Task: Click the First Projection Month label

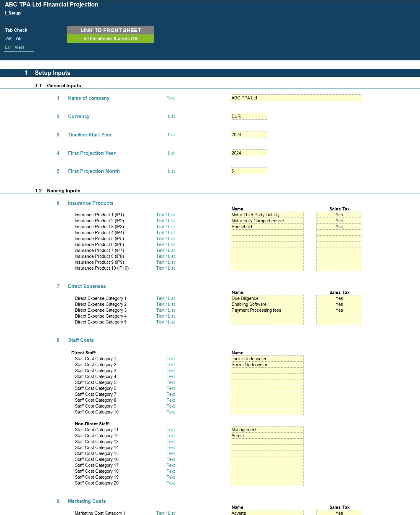Action: [94, 171]
